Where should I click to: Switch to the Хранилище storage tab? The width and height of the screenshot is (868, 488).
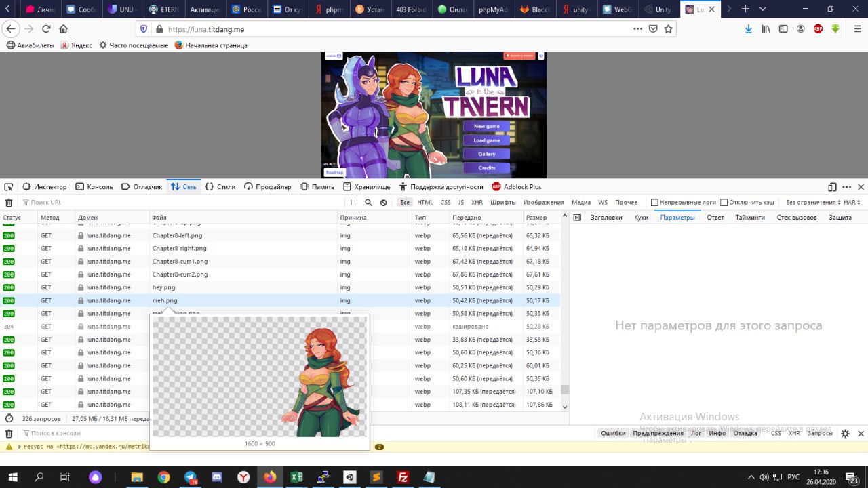pyautogui.click(x=367, y=187)
